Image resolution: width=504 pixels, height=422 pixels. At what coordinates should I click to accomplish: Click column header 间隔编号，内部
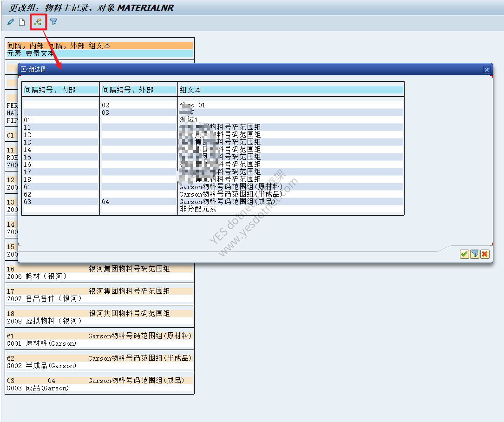(61, 90)
